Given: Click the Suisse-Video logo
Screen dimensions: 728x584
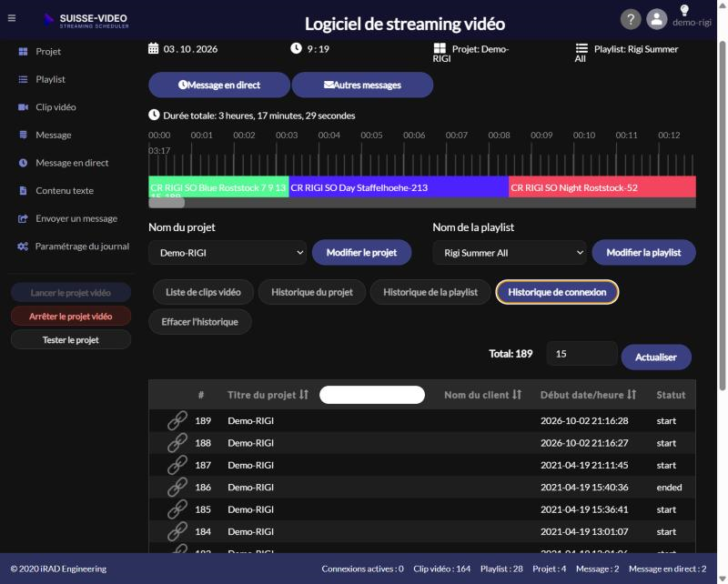Looking at the screenshot, I should tap(86, 20).
